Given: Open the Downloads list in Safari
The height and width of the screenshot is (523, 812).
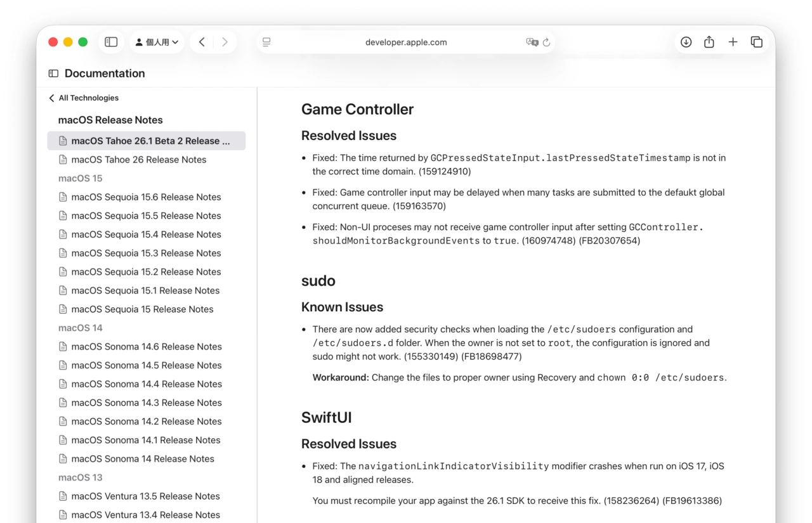Looking at the screenshot, I should pos(686,41).
